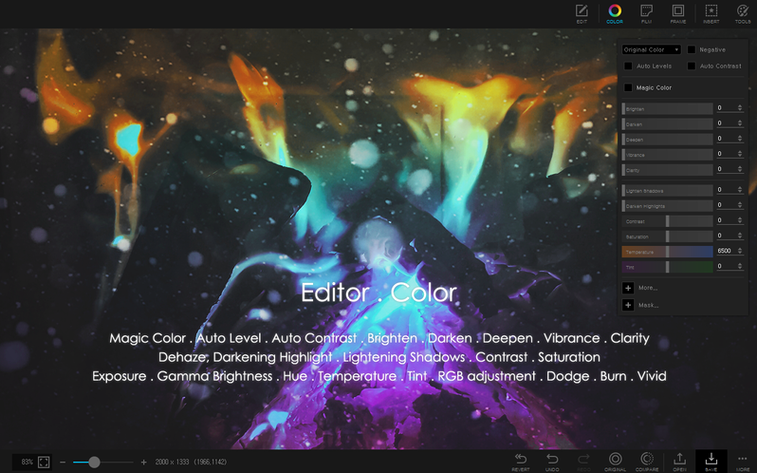Viewport: 757px width, 473px height.
Task: Click the Deepen value stepper arrows
Action: tap(740, 139)
